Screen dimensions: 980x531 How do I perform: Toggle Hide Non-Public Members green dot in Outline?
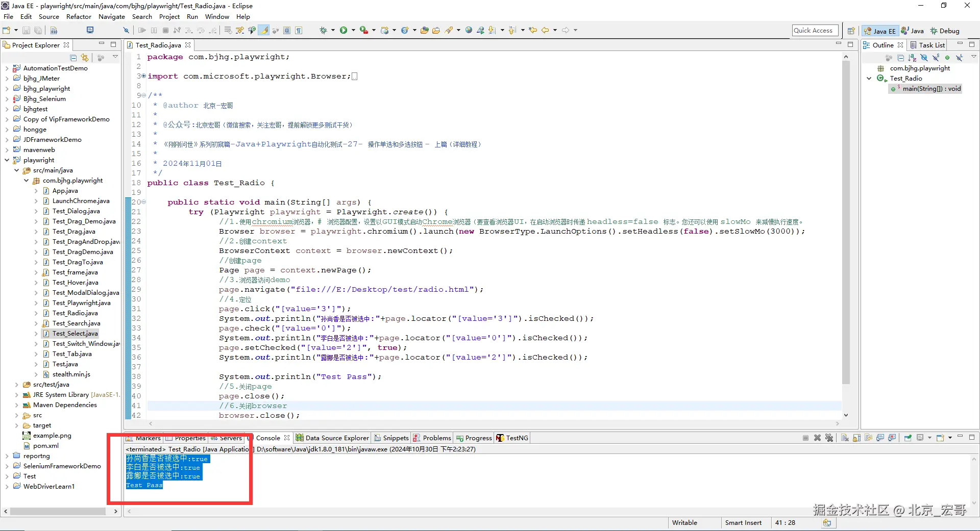pyautogui.click(x=947, y=58)
